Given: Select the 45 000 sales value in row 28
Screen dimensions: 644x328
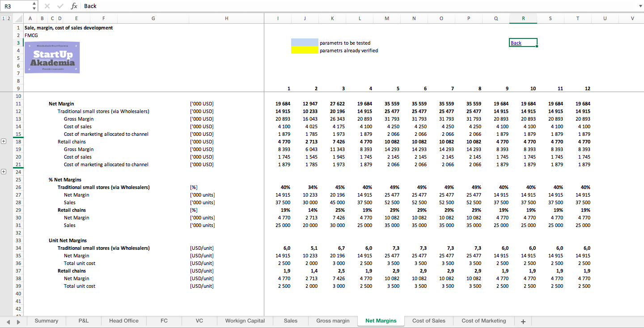Looking at the screenshot, I should click(x=338, y=202).
